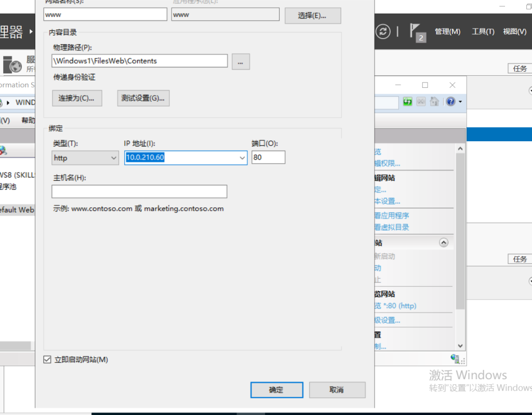Open the 类型 http dropdown
Image resolution: width=532 pixels, height=415 pixels.
[x=86, y=158]
